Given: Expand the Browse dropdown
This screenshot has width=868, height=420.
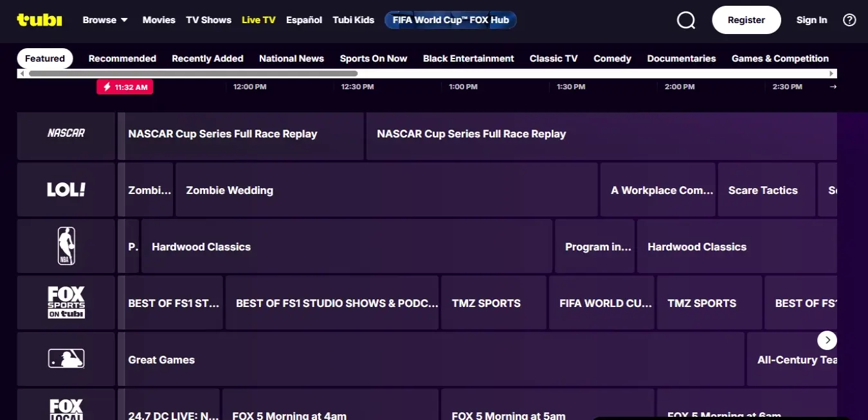Looking at the screenshot, I should pos(105,20).
